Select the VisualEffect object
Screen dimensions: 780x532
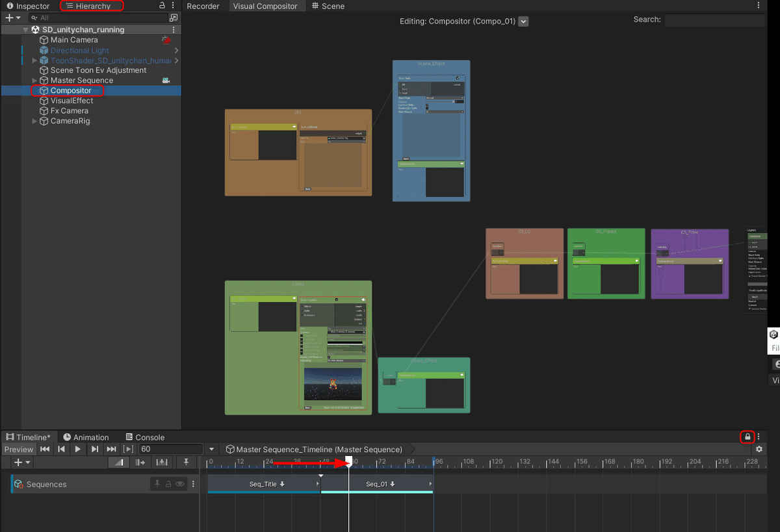(x=71, y=101)
